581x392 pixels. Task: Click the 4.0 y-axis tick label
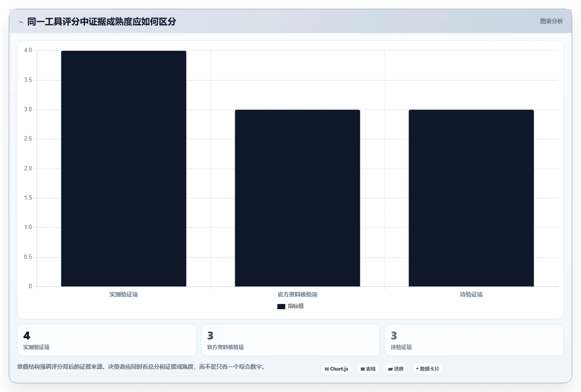coord(28,50)
